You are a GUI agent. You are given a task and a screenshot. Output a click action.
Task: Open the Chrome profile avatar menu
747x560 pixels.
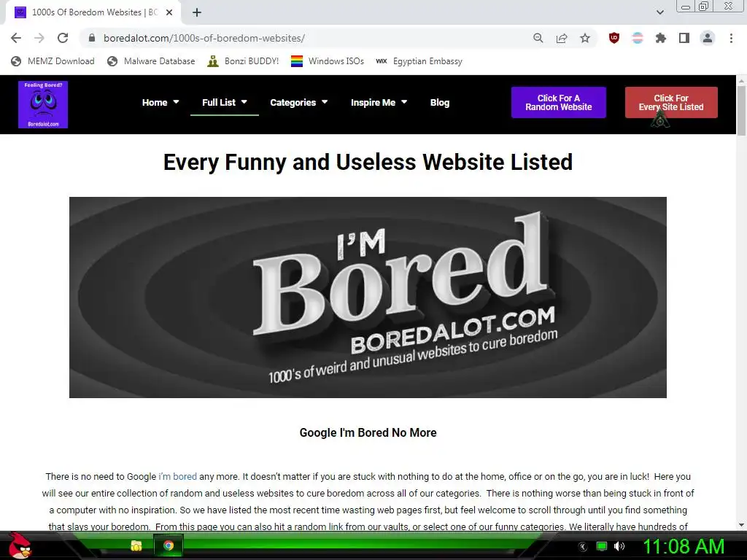click(x=708, y=38)
